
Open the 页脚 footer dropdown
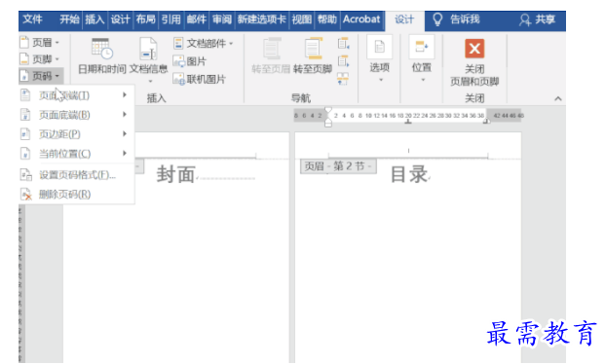[x=40, y=58]
